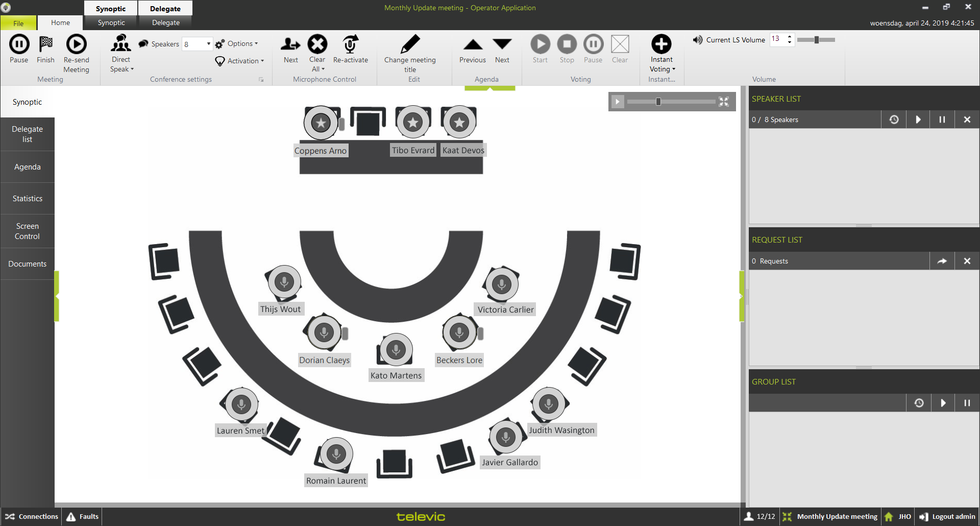This screenshot has width=980, height=526.
Task: Clear all microphones with the Clear All icon
Action: [317, 44]
